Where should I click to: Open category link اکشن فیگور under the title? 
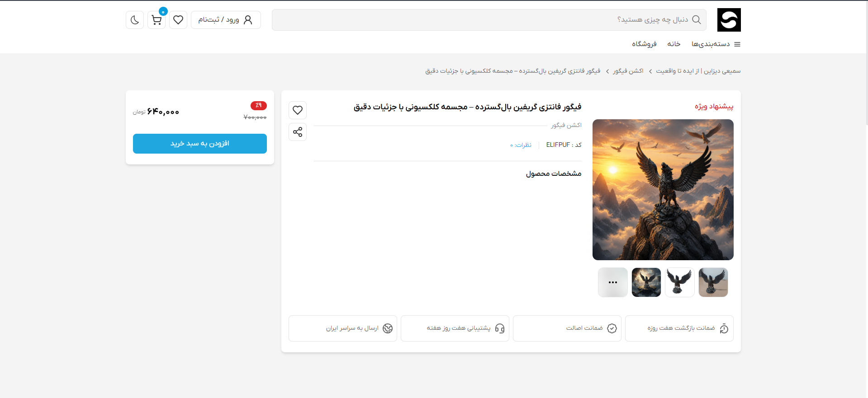coord(566,125)
